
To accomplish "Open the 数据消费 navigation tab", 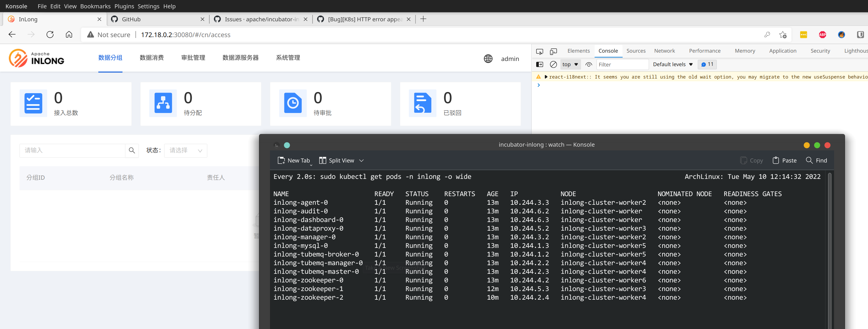I will [152, 58].
